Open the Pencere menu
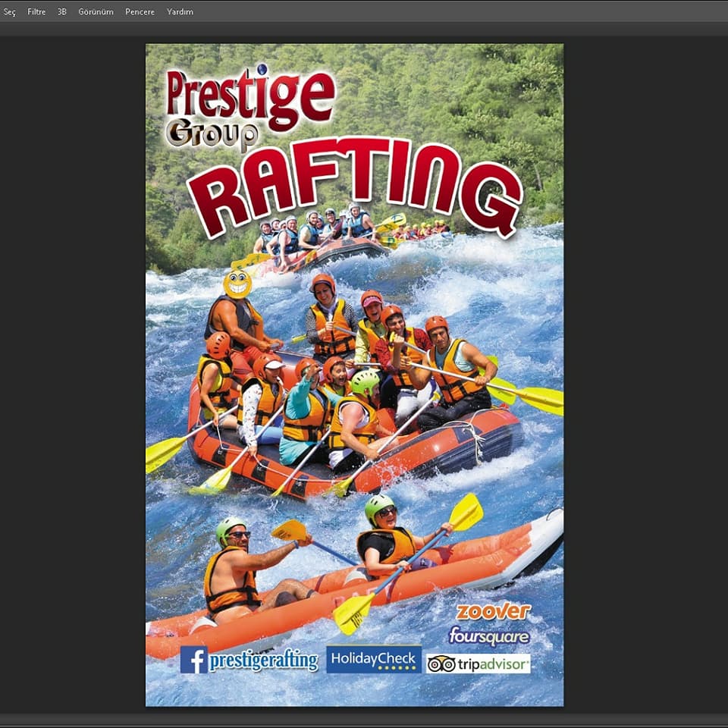 pyautogui.click(x=140, y=12)
